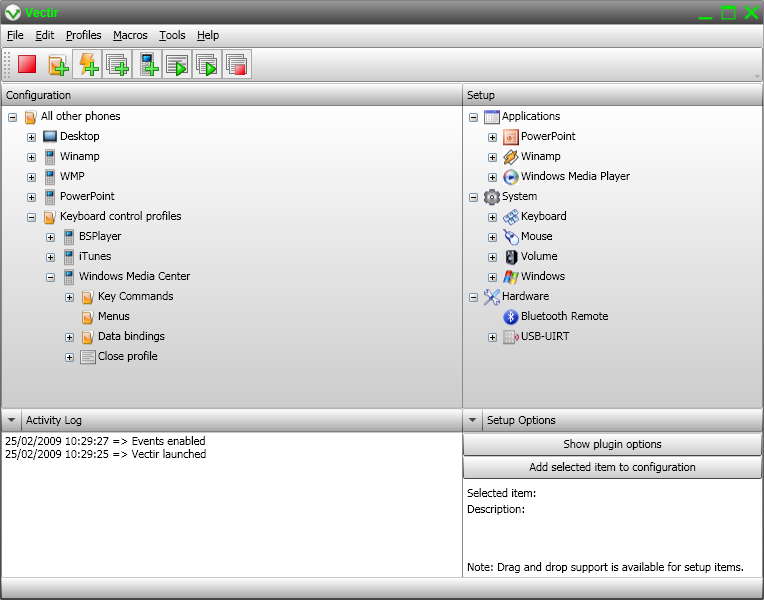Click the Volume speaker icon

pos(511,257)
